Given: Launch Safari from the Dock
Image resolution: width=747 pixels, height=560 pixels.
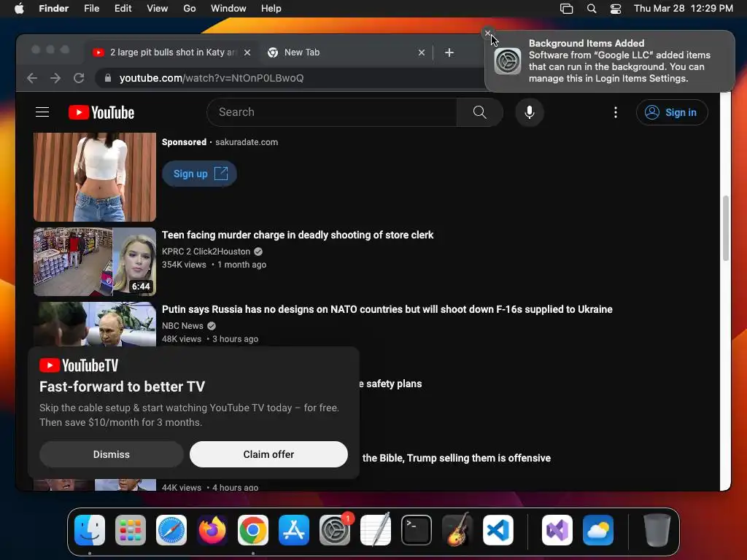Looking at the screenshot, I should click(x=171, y=530).
